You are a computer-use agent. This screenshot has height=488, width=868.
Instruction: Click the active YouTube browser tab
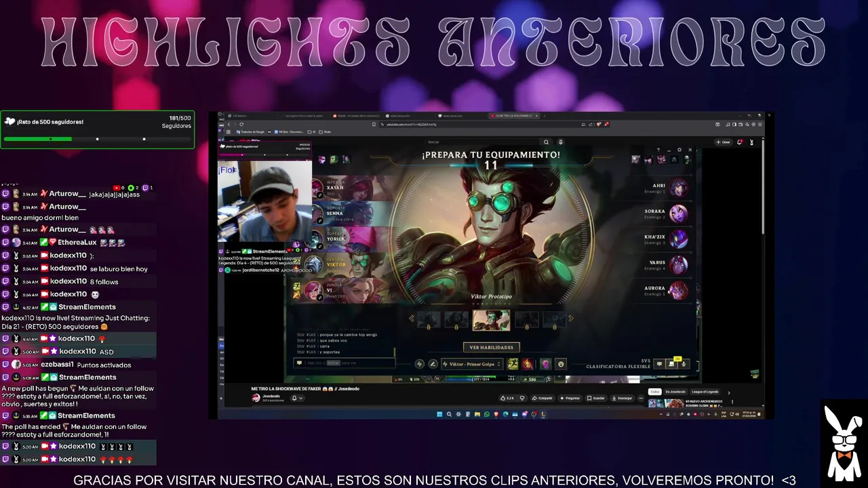[515, 116]
